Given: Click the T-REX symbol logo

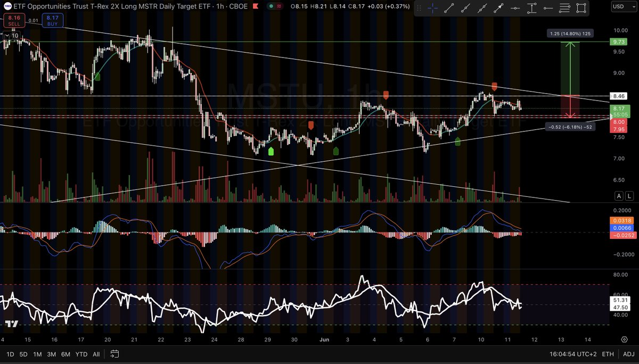Looking at the screenshot, I should point(7,6).
